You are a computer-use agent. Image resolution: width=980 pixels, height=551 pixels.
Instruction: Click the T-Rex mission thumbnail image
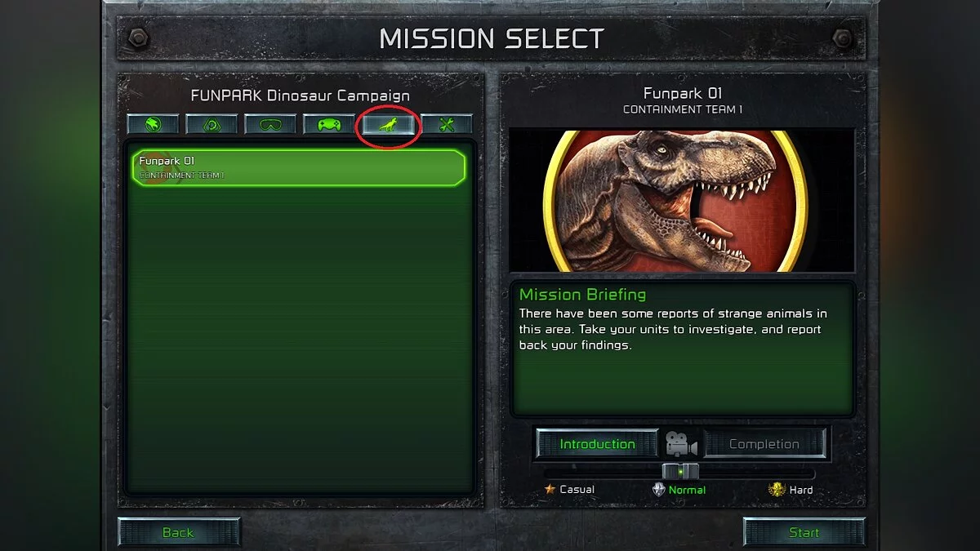[x=681, y=201]
